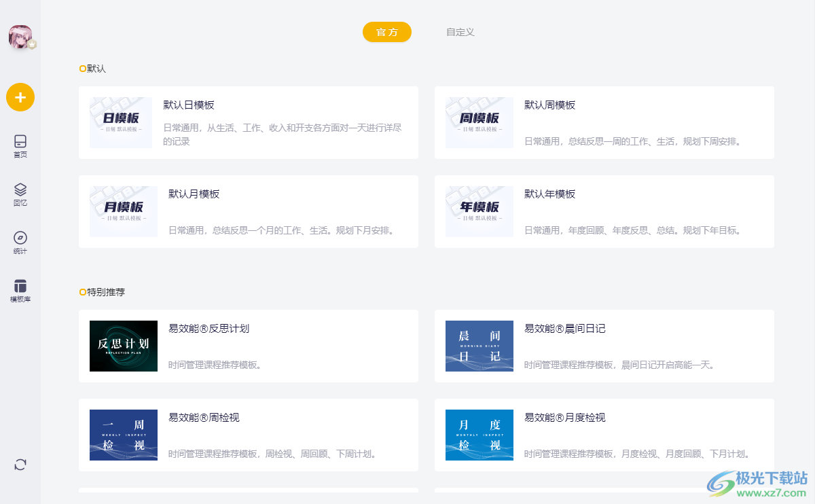
Task: Select the 晨间日记 thumbnail image
Action: (479, 346)
